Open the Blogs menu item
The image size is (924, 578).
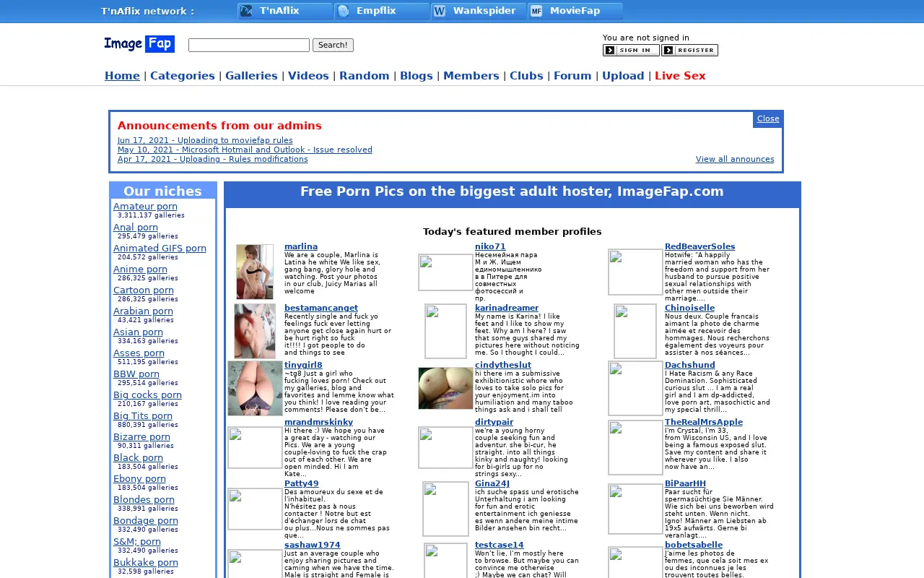(417, 76)
